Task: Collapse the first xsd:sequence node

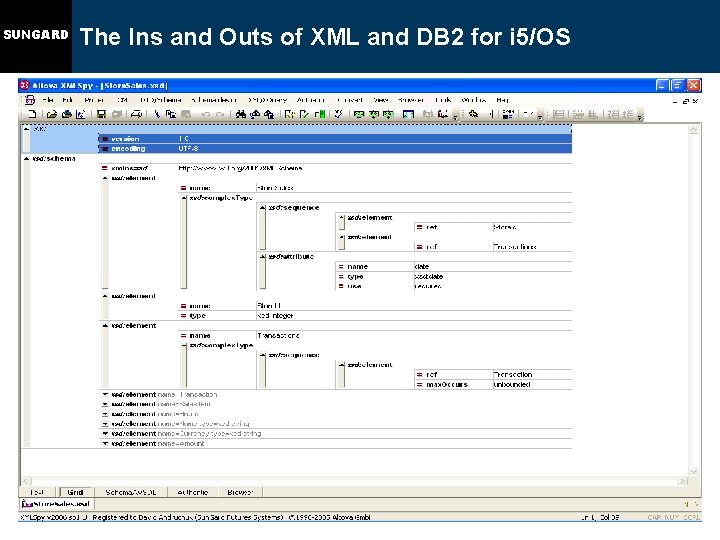Action: click(263, 208)
